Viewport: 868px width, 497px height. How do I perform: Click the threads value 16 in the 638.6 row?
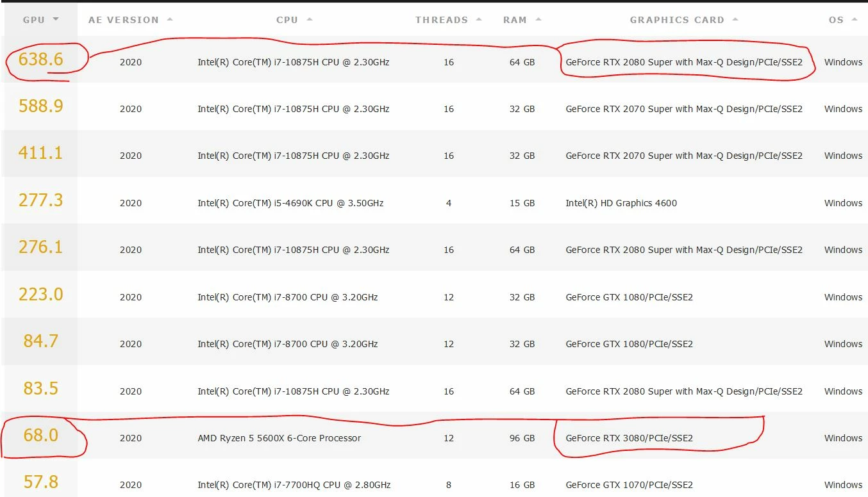pos(449,62)
